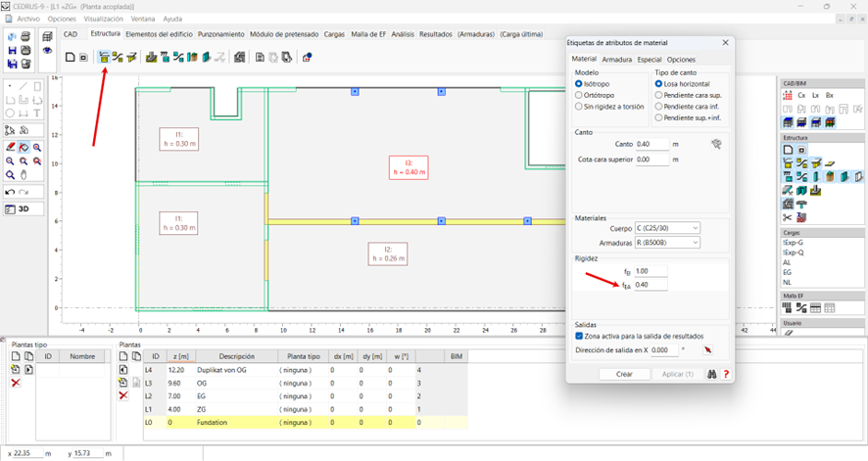This screenshot has width=868, height=461.
Task: Click the fEA rigidity input field
Action: point(651,285)
